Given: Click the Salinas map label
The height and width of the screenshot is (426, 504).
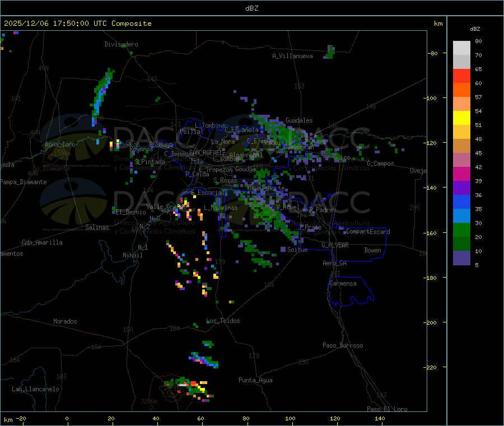Looking at the screenshot, I should tap(97, 227).
